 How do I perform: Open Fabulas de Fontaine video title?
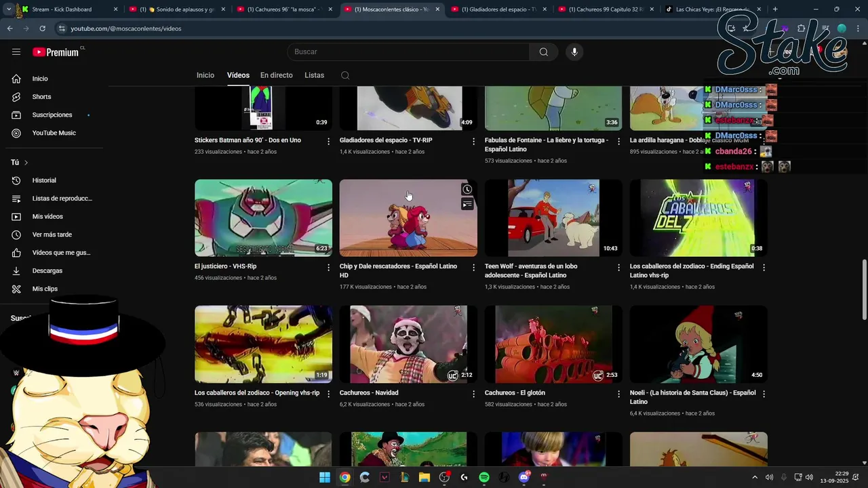[547, 144]
